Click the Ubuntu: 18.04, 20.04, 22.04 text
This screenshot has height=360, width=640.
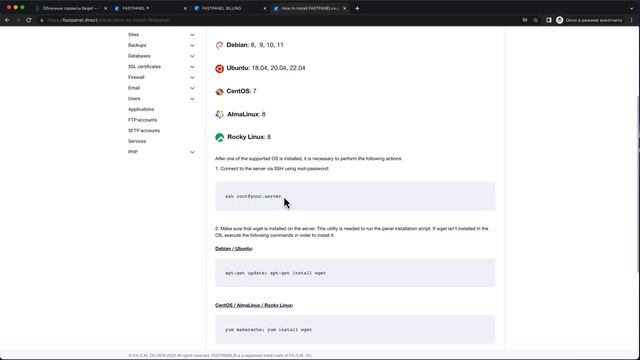pos(266,68)
